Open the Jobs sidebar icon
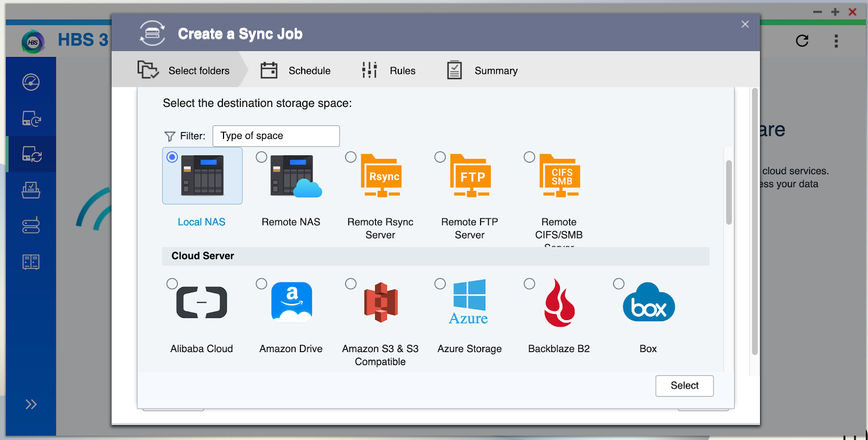This screenshot has width=868, height=440. pos(31,190)
